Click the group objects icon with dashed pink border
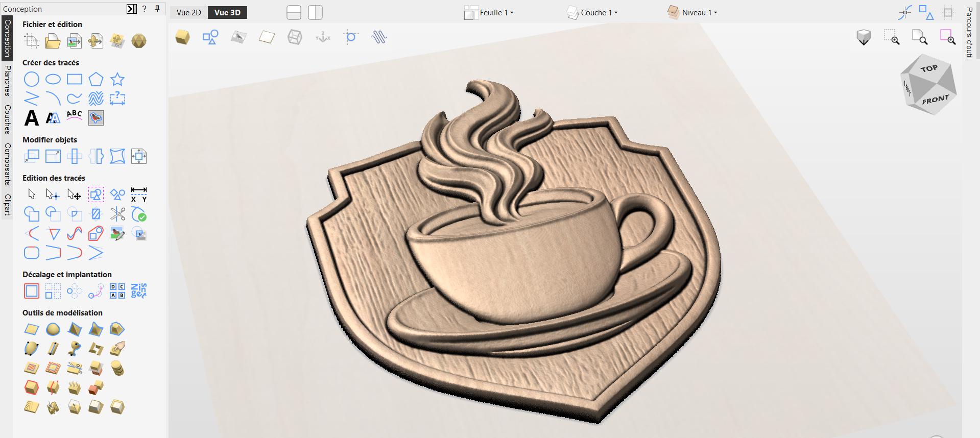Screen dimensions: 980x438 96,194
